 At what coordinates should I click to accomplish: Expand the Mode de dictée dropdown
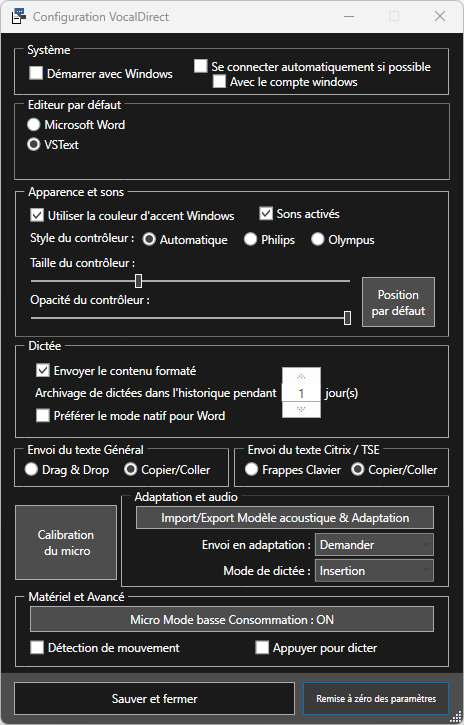click(x=374, y=571)
